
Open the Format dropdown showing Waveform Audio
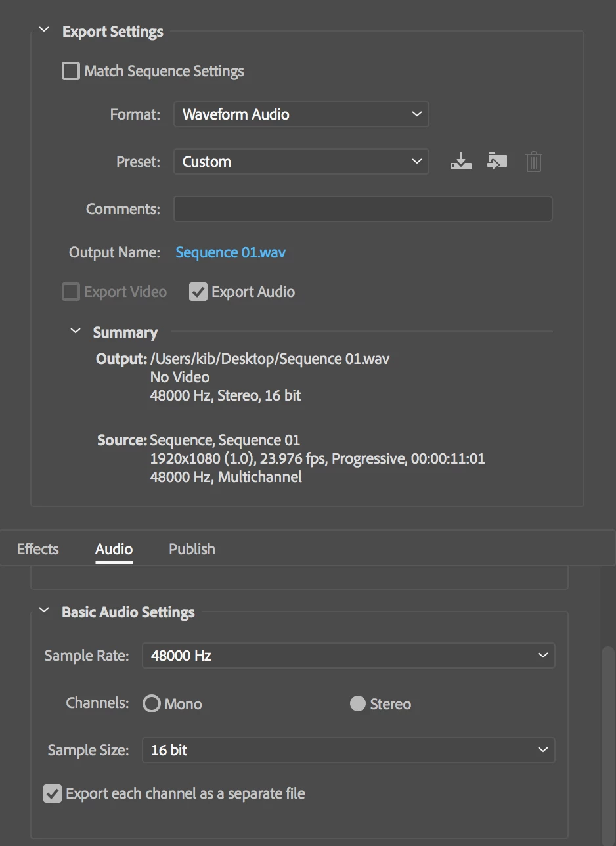(301, 114)
